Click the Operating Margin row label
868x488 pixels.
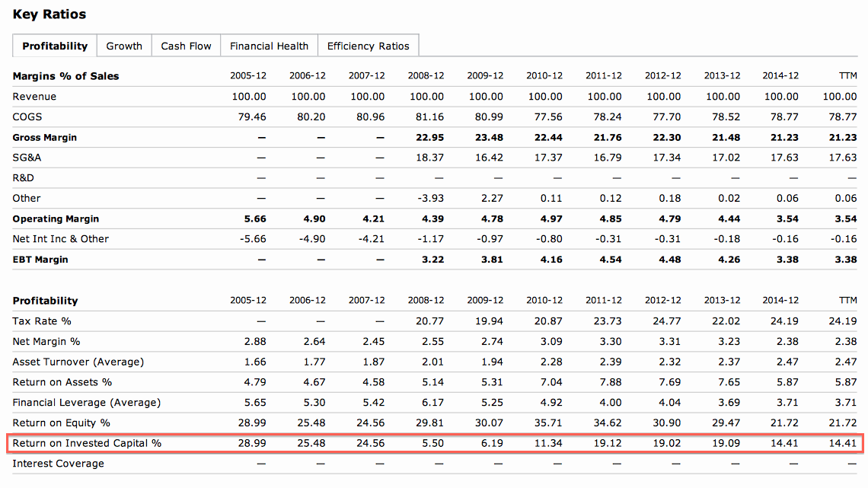(56, 219)
